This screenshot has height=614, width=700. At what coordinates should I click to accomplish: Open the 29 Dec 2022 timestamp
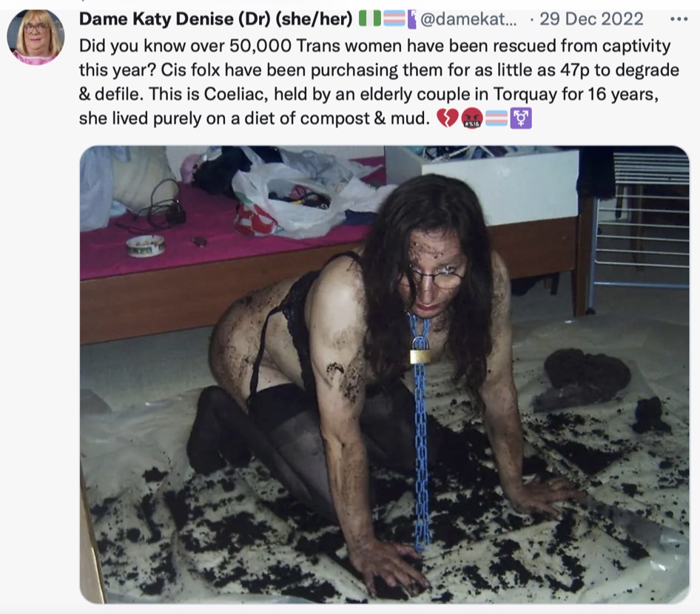591,19
